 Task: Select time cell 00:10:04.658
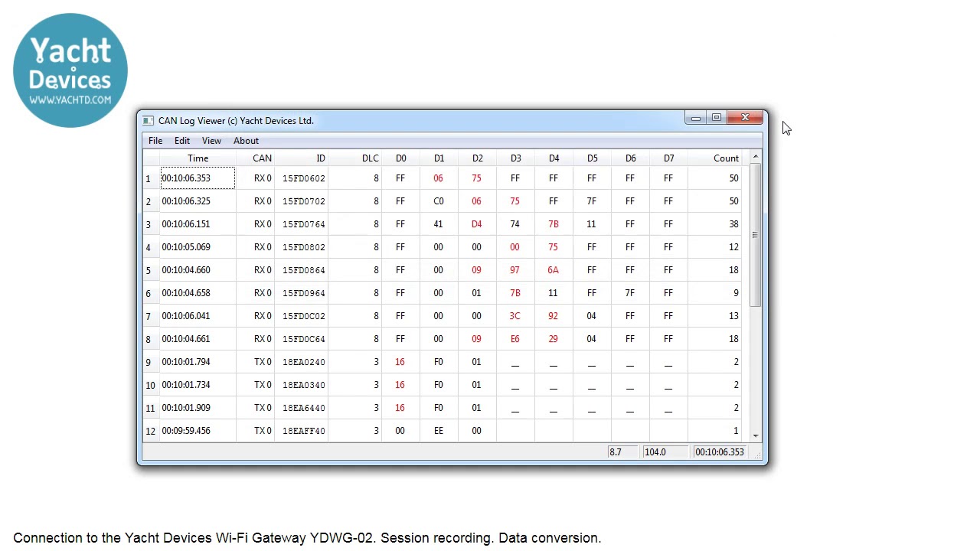(x=198, y=293)
